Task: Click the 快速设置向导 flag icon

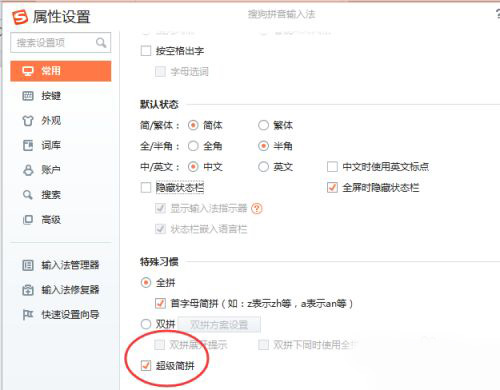Action: click(28, 315)
